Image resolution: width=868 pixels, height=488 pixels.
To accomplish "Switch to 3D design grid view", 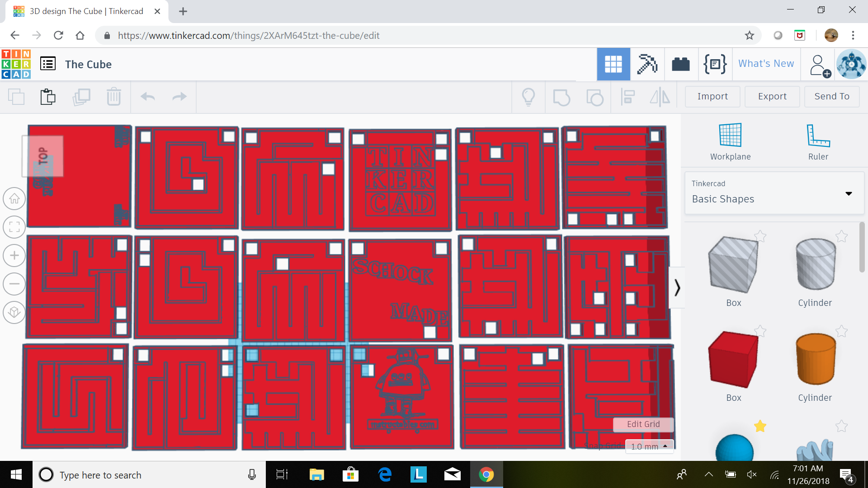I will 613,64.
